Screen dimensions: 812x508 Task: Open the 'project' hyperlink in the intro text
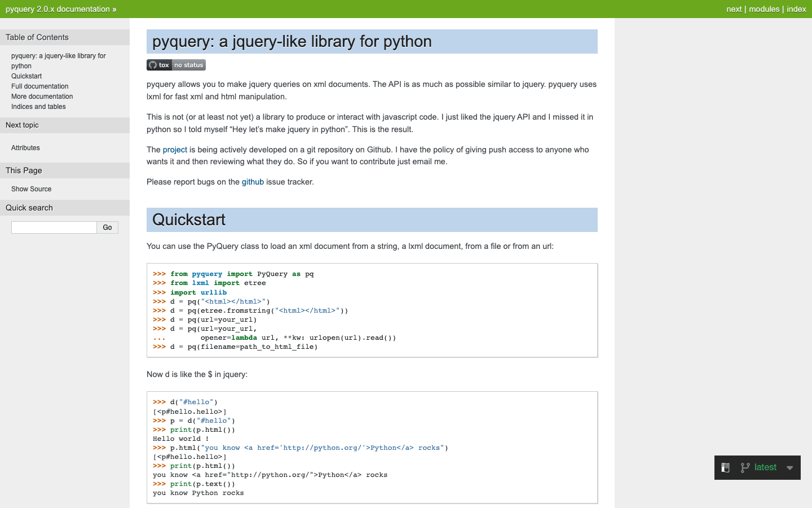tap(175, 150)
